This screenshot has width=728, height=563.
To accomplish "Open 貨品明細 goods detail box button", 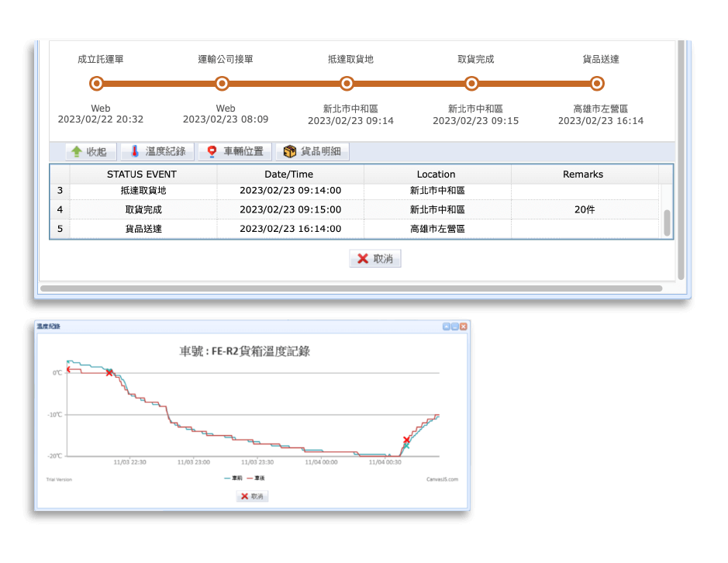I will tap(312, 152).
